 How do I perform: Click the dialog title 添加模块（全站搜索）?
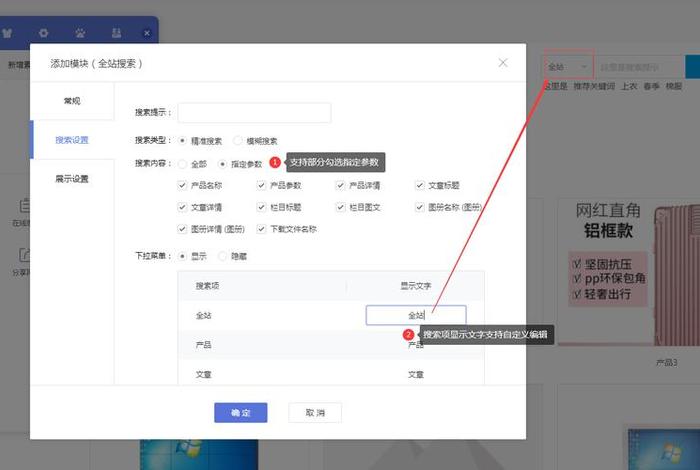click(x=96, y=63)
